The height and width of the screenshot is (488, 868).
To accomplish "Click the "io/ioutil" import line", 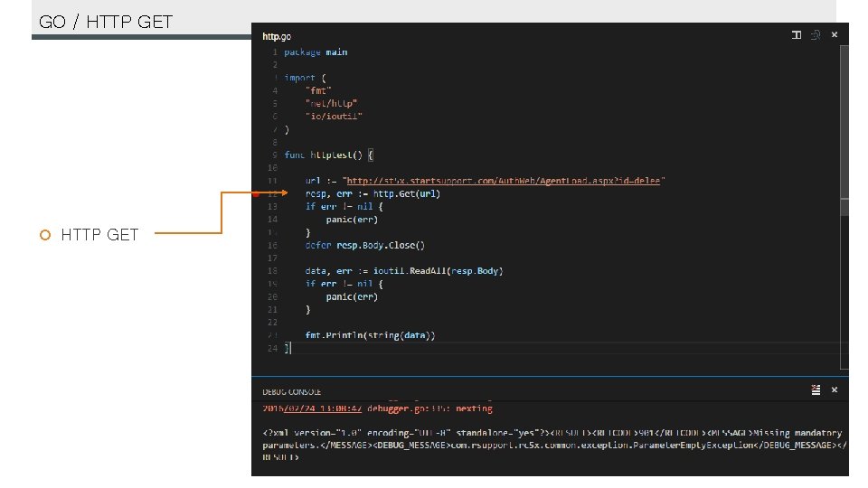I will tap(334, 117).
